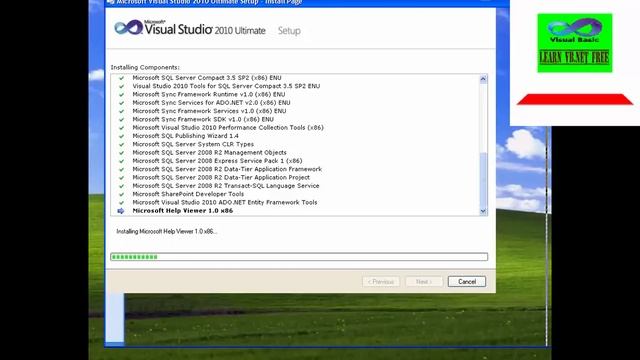The height and width of the screenshot is (360, 640).
Task: Click checkmark beside Microsoft SharePoint Developer Tools
Action: (121, 194)
